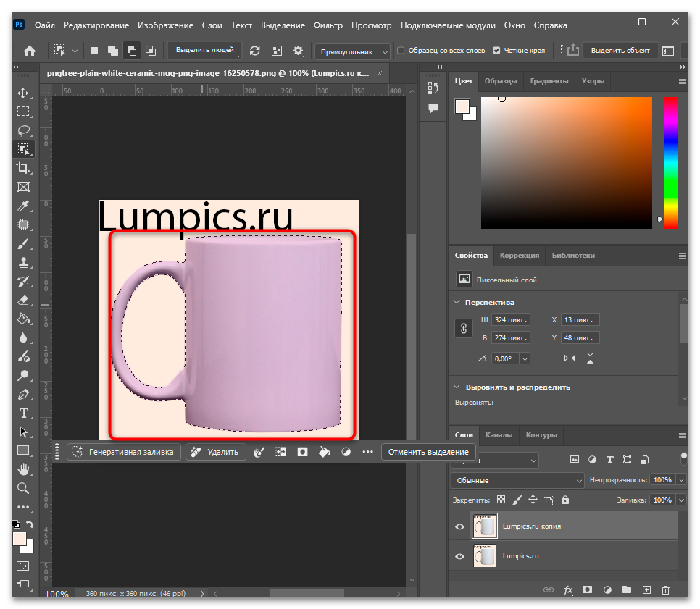Select the Lasso tool

pos(23,130)
